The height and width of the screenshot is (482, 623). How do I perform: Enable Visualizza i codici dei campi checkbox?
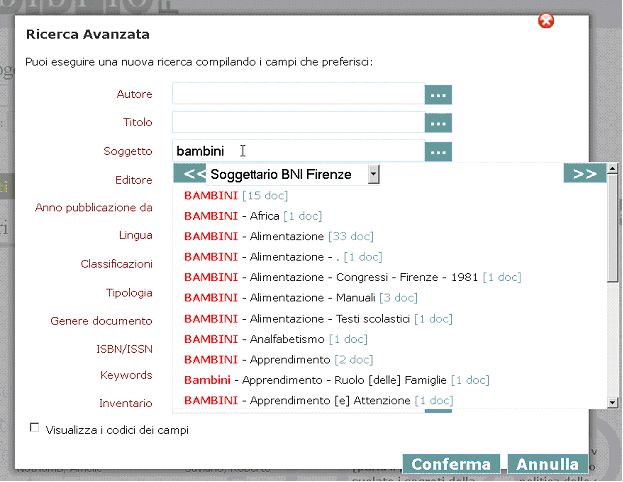pos(36,428)
